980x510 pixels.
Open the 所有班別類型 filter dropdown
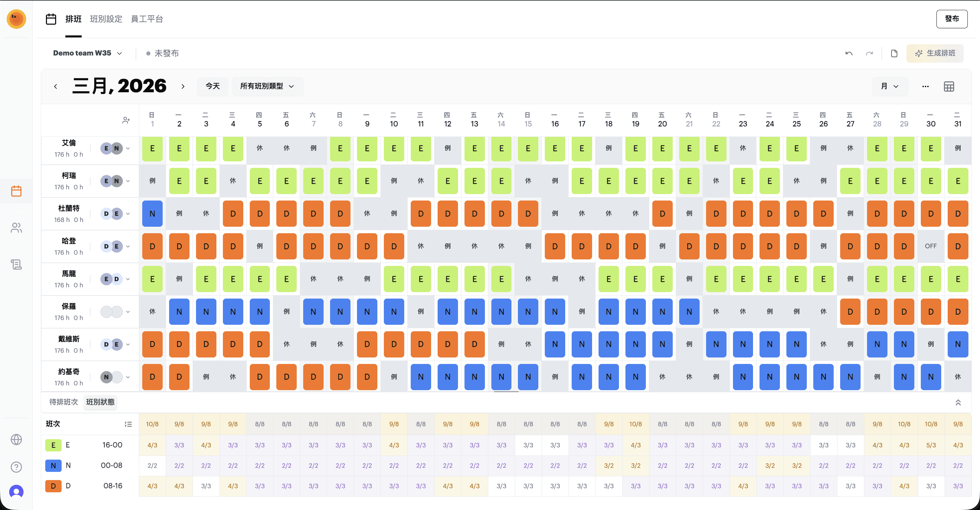[267, 86]
